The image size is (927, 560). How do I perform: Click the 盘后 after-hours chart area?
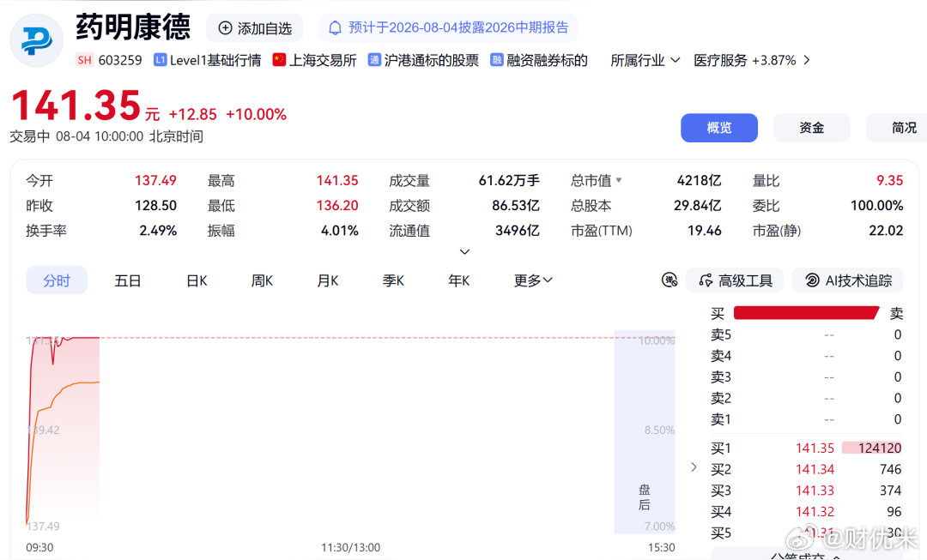(645, 432)
